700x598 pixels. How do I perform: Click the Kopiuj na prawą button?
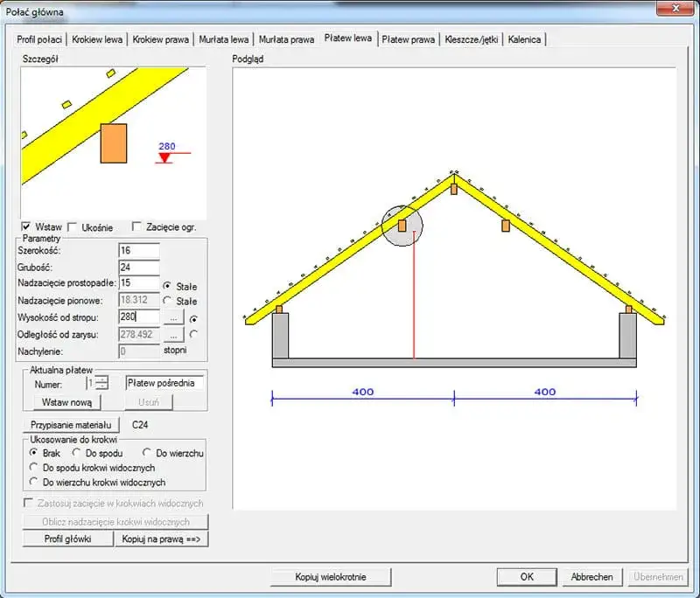click(x=161, y=539)
